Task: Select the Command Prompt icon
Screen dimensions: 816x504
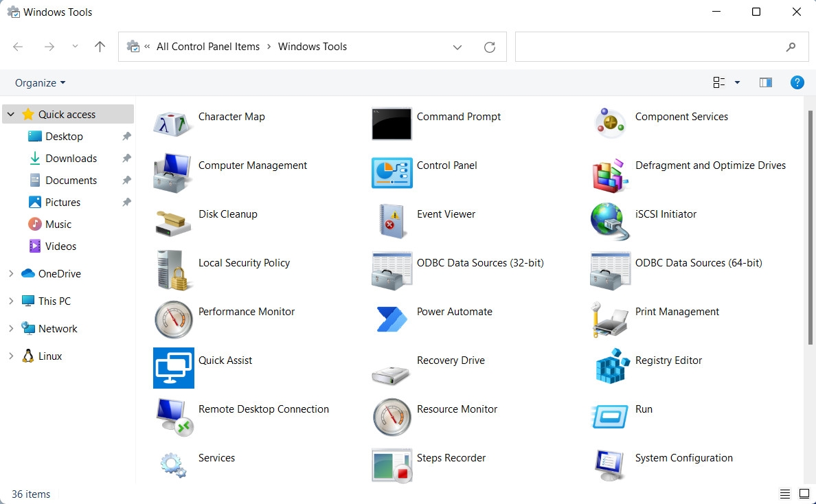Action: [392, 124]
